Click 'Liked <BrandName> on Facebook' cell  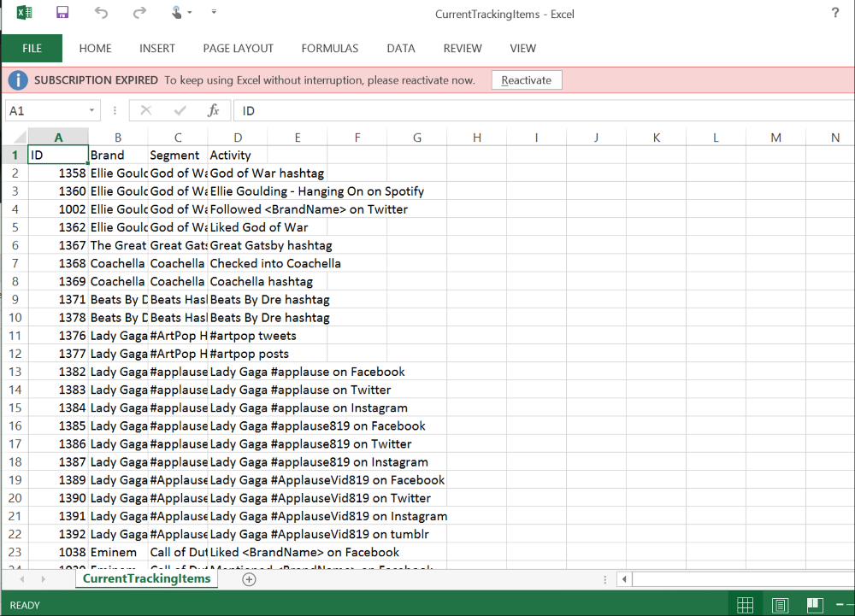click(304, 552)
